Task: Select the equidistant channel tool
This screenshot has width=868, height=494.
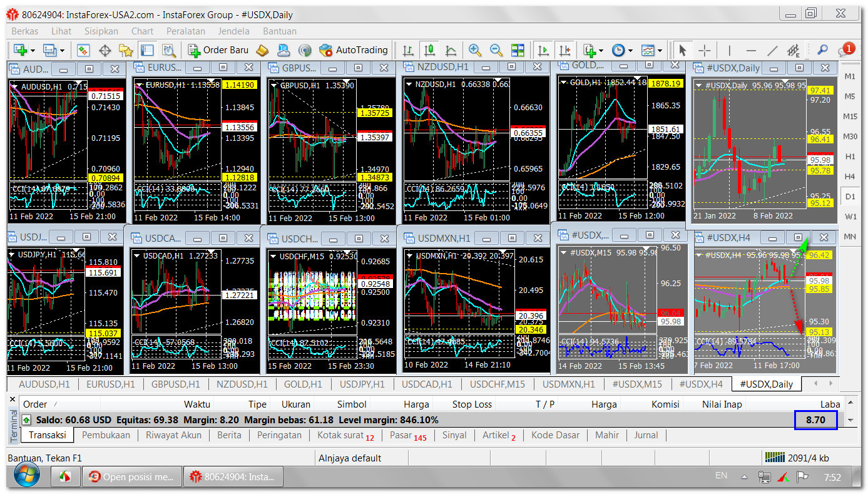Action: coord(794,50)
